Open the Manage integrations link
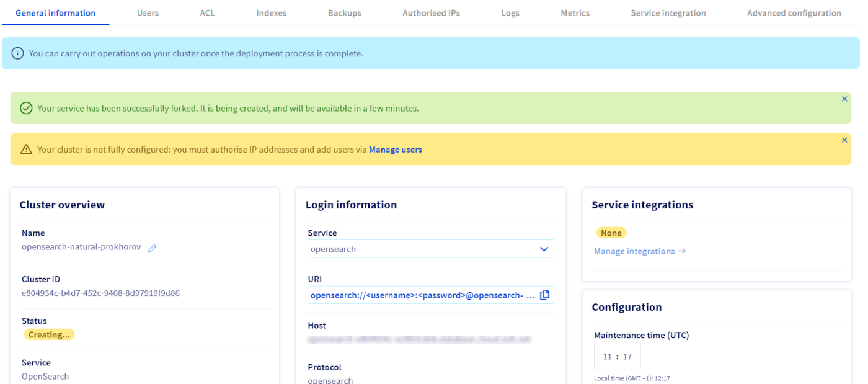This screenshot has width=868, height=384. point(639,251)
